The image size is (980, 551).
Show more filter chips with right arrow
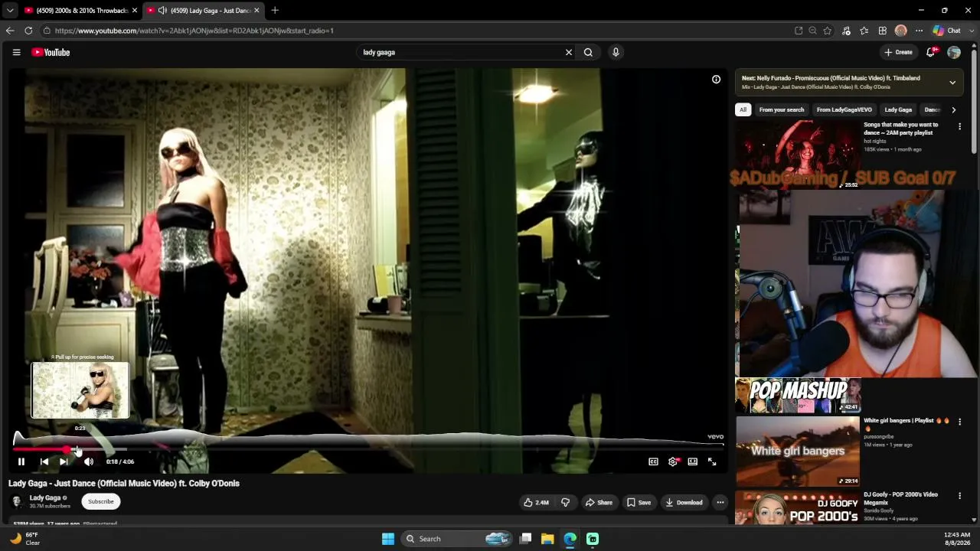[x=953, y=109]
